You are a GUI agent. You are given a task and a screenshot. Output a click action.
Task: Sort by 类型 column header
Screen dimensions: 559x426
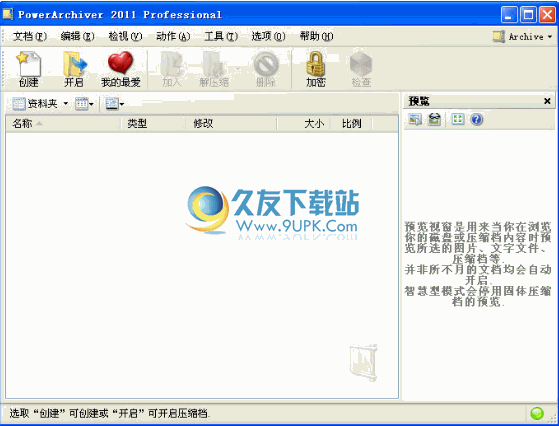(153, 124)
